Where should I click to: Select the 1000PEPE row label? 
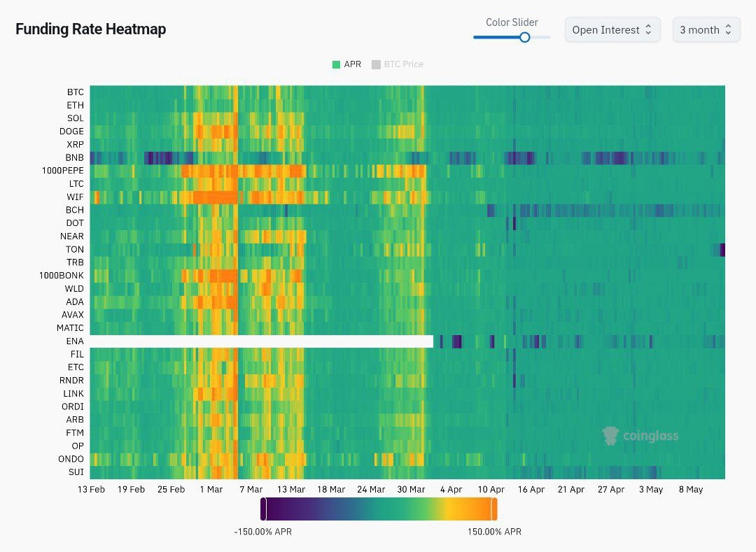click(x=63, y=171)
